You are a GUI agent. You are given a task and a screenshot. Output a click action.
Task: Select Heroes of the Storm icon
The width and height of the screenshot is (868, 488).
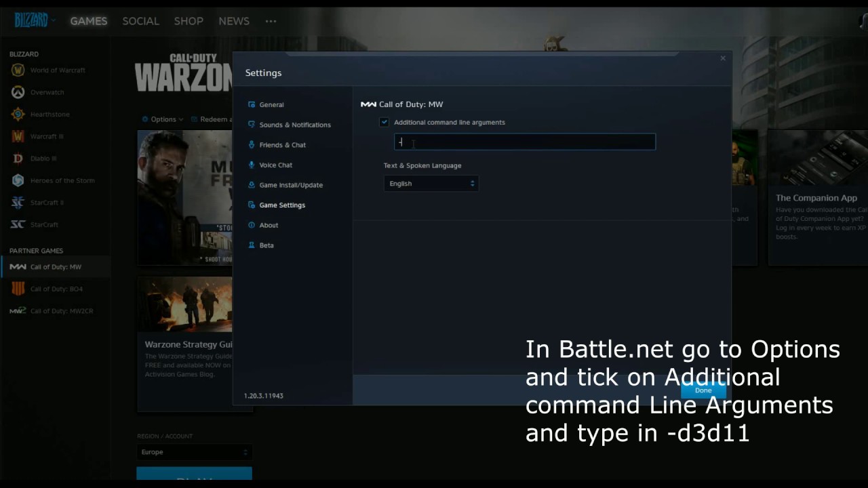pyautogui.click(x=18, y=180)
